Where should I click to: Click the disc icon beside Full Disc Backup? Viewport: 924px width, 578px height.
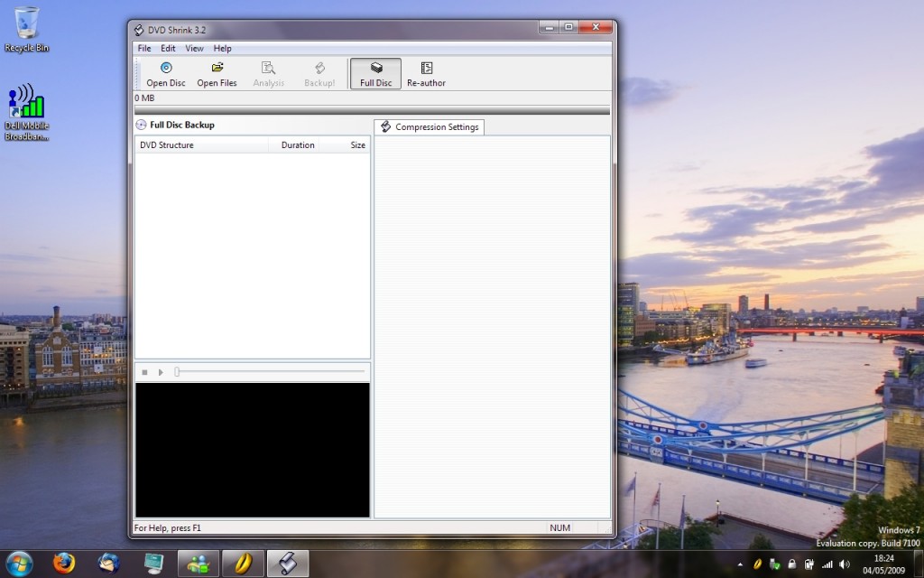pos(141,125)
